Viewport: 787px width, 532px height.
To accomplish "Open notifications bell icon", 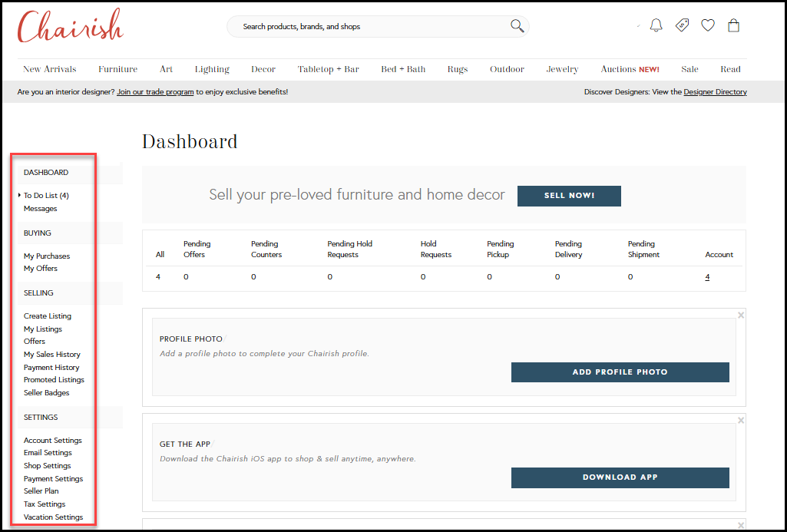I will (656, 25).
